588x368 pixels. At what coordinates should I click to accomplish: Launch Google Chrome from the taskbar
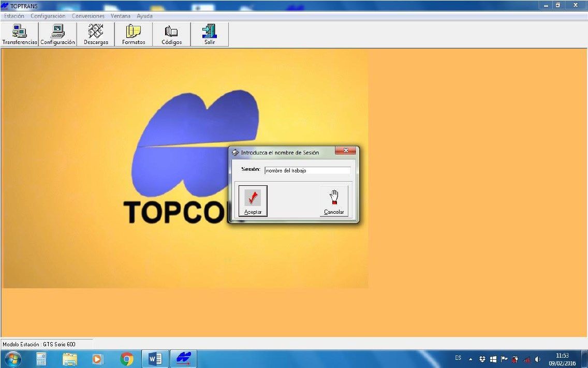pyautogui.click(x=127, y=359)
